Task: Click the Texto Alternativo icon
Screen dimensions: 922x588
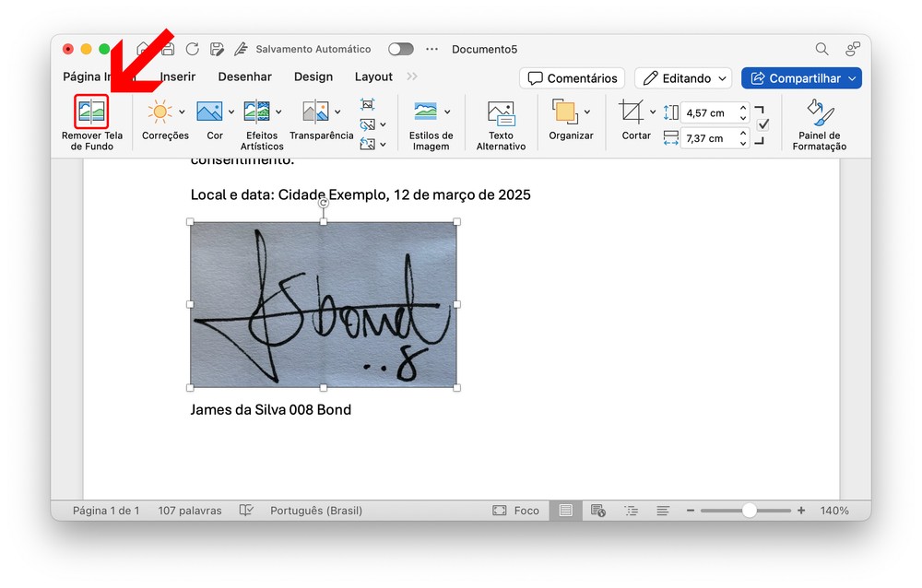Action: pos(501,113)
